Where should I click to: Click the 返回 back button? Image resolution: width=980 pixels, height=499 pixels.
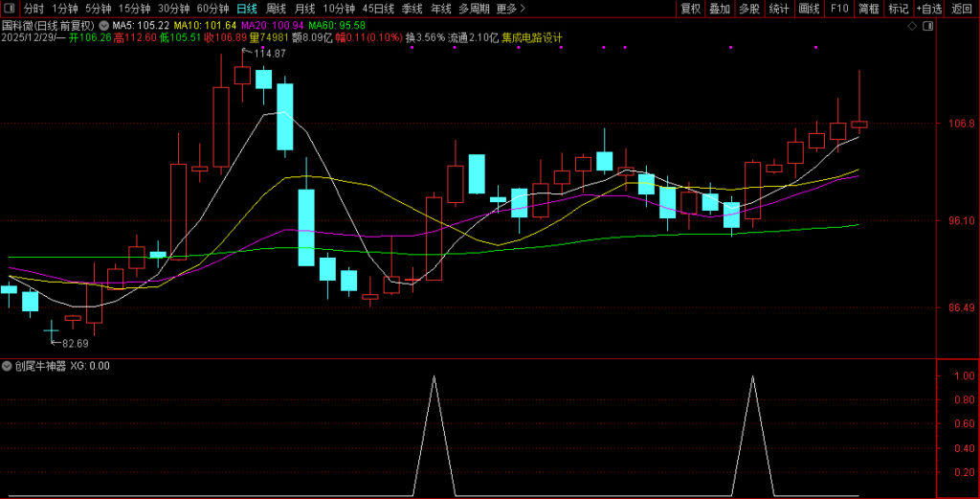tap(962, 9)
